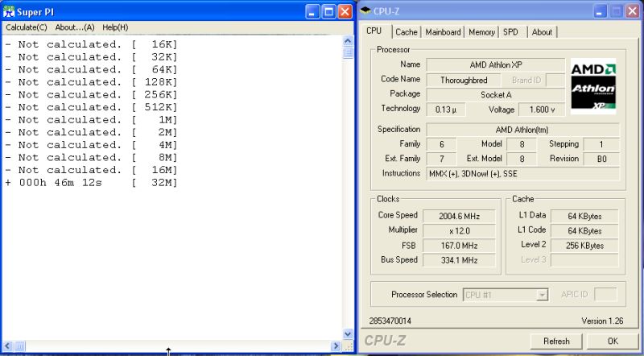Image resolution: width=644 pixels, height=356 pixels.
Task: Click Super PI vertical scrollbar up arrow
Action: [x=348, y=41]
